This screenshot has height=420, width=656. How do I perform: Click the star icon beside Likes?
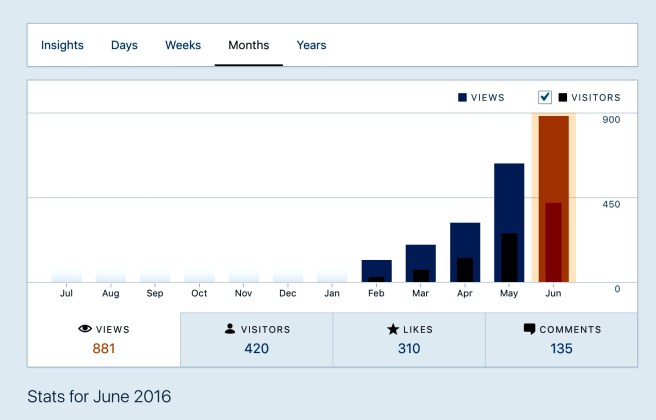coord(393,329)
